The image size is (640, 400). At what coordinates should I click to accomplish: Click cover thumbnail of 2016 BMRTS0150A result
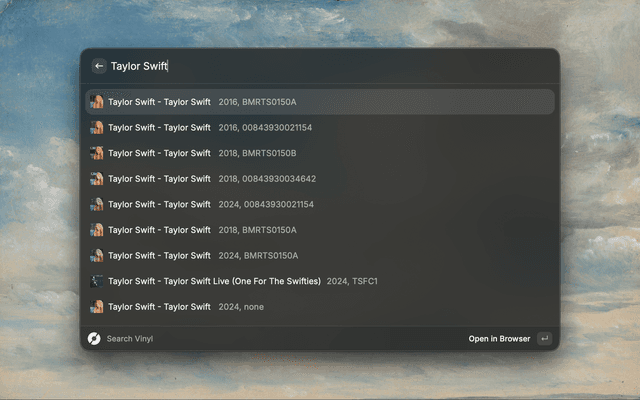[97, 102]
